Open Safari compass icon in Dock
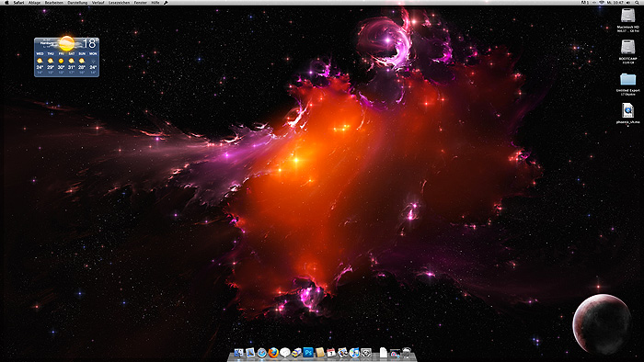 tap(261, 353)
